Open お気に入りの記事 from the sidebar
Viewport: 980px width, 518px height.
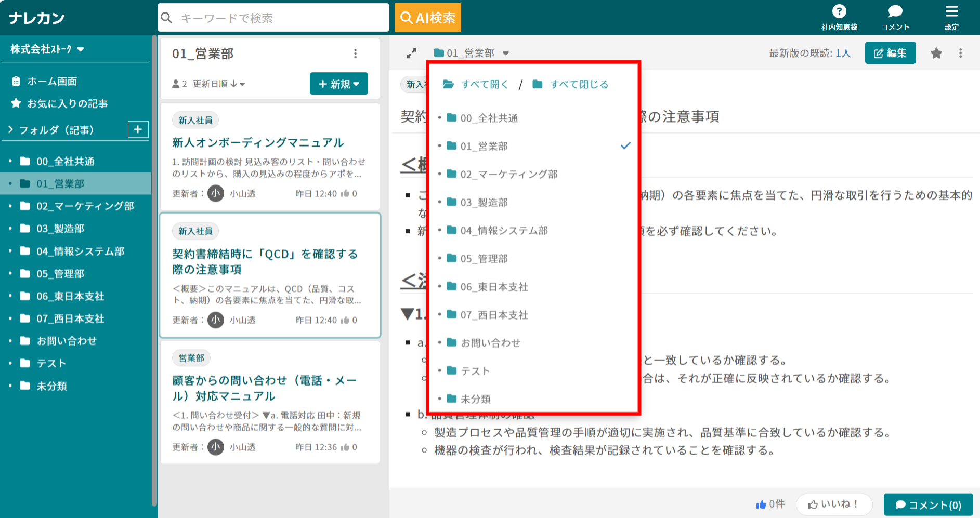[67, 103]
